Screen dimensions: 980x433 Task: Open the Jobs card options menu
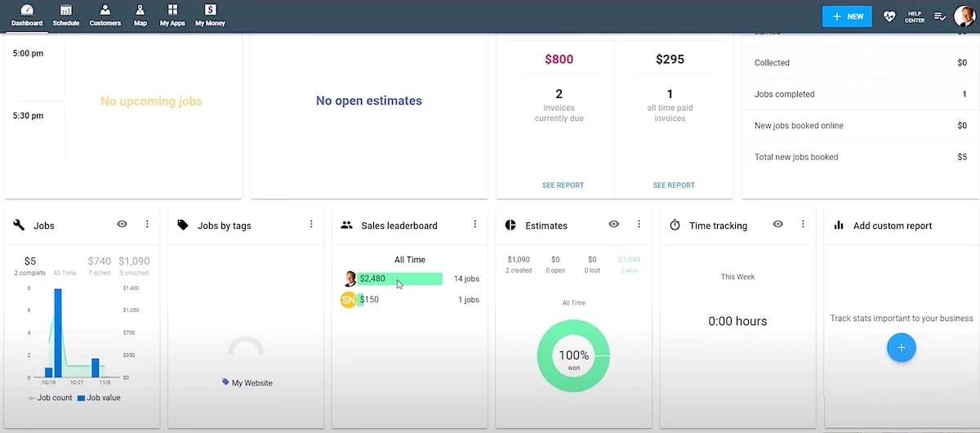[x=147, y=224]
